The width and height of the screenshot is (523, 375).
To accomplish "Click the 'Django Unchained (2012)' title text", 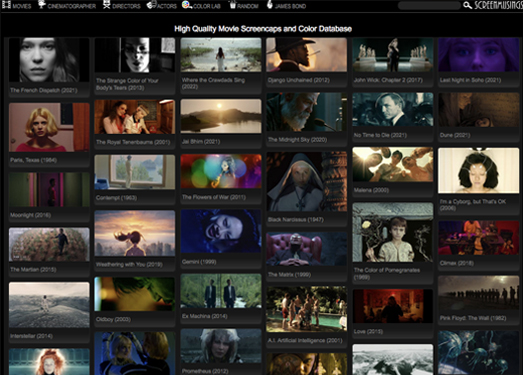I will coord(299,80).
